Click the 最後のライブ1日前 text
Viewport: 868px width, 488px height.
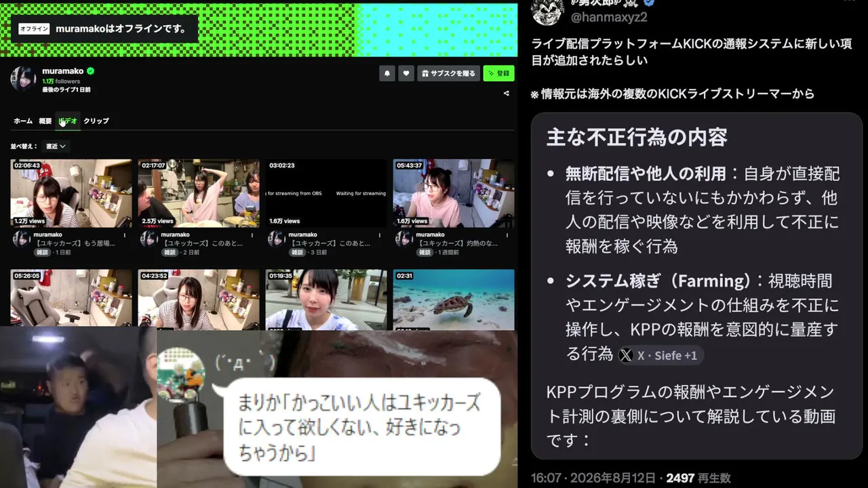click(x=66, y=89)
